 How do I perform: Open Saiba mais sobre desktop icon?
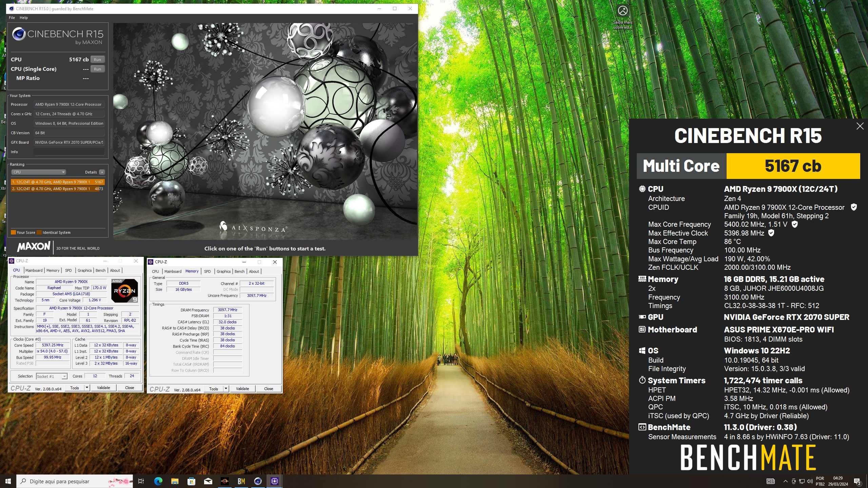(x=623, y=17)
